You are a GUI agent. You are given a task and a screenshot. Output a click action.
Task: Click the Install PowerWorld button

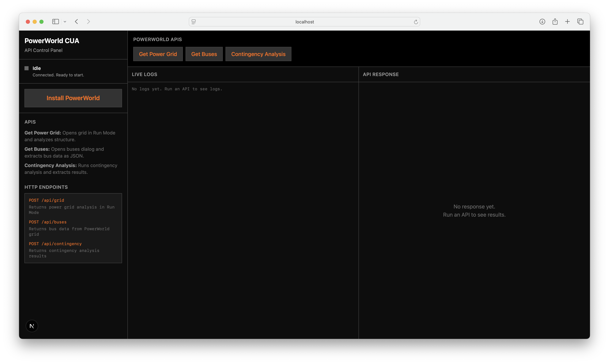click(x=73, y=98)
